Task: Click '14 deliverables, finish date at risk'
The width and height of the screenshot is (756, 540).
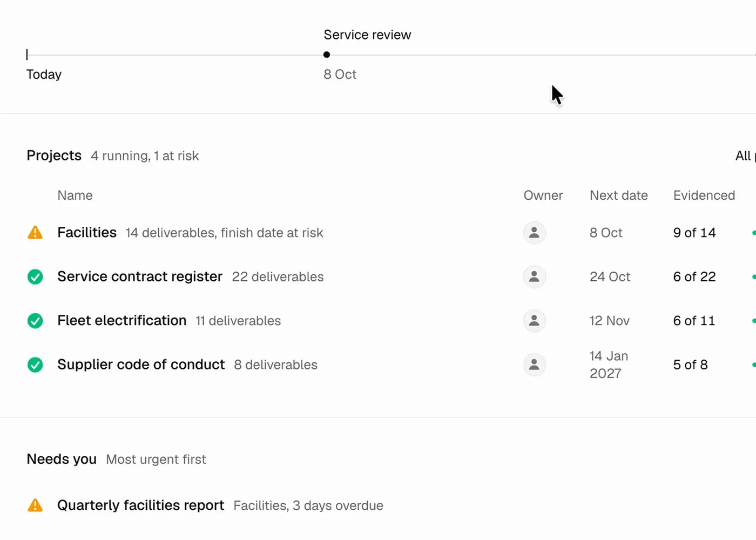Action: pyautogui.click(x=225, y=233)
